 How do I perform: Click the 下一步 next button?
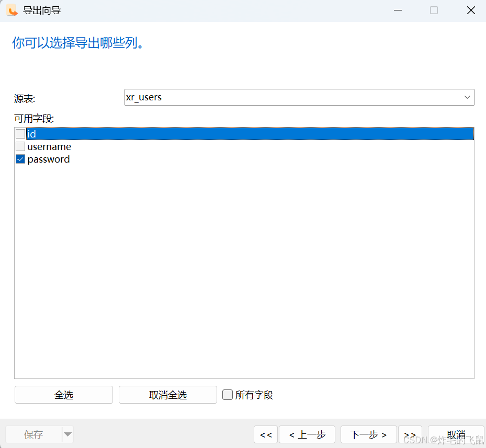(x=368, y=434)
